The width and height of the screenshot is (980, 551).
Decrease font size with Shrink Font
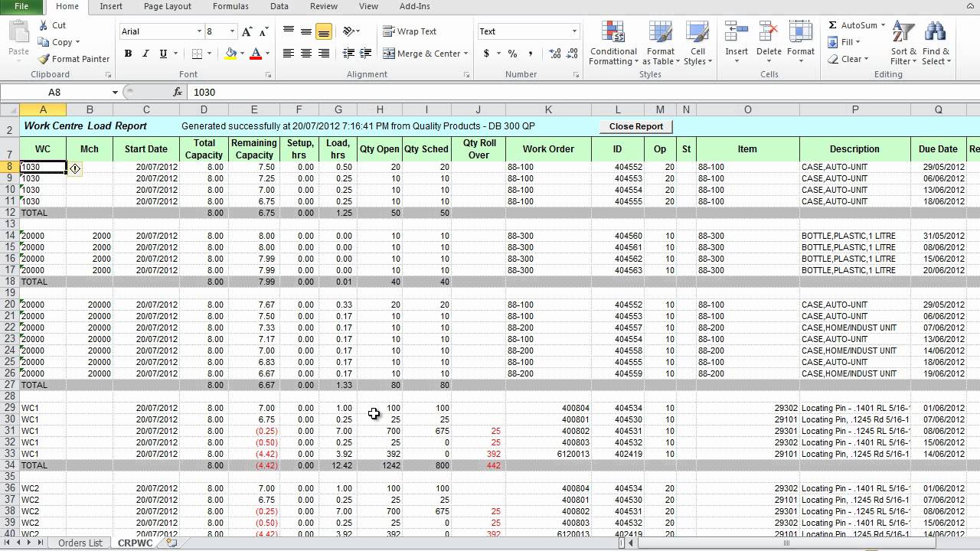(263, 31)
